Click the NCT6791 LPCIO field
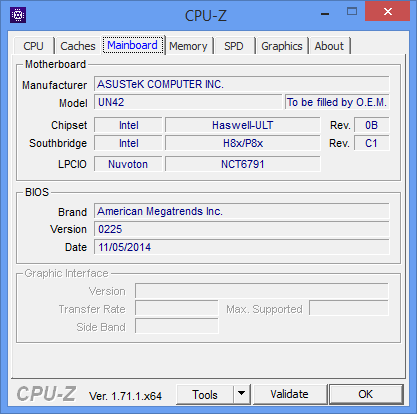This screenshot has width=417, height=414. pyautogui.click(x=243, y=164)
